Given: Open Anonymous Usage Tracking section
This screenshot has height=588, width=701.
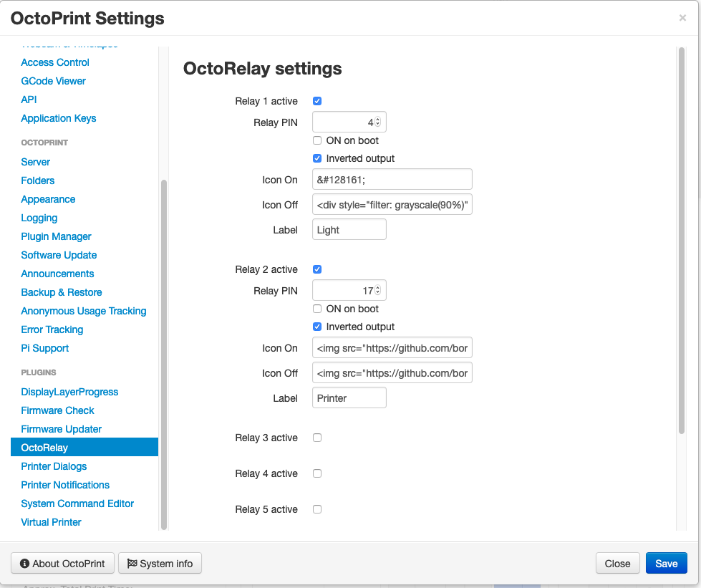Looking at the screenshot, I should (x=84, y=312).
